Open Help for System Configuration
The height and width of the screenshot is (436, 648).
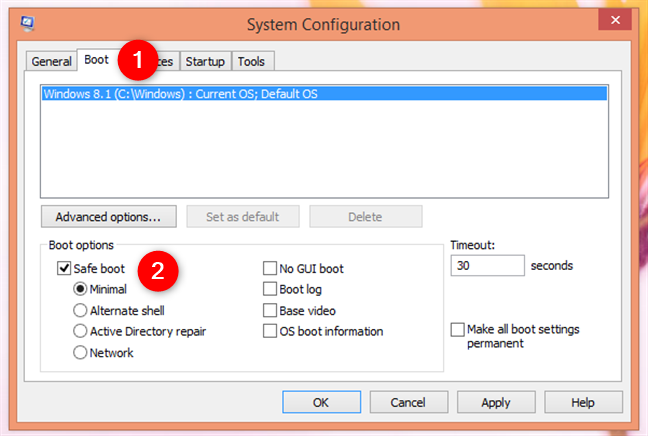583,402
